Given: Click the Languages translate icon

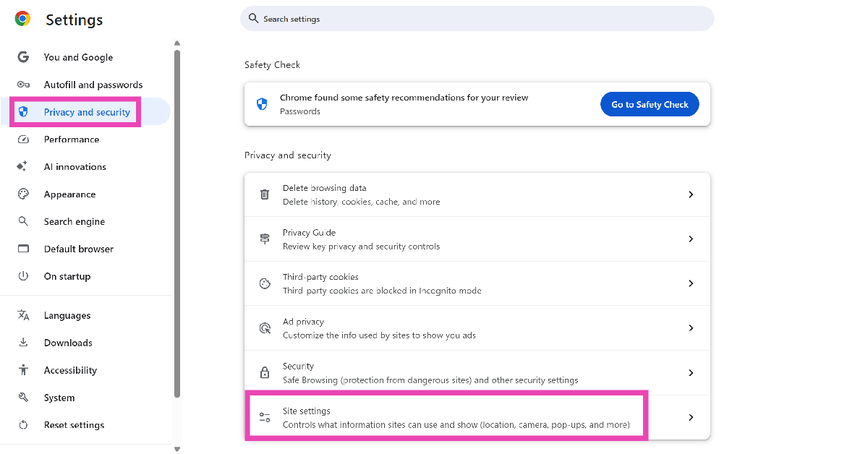Looking at the screenshot, I should tap(23, 316).
